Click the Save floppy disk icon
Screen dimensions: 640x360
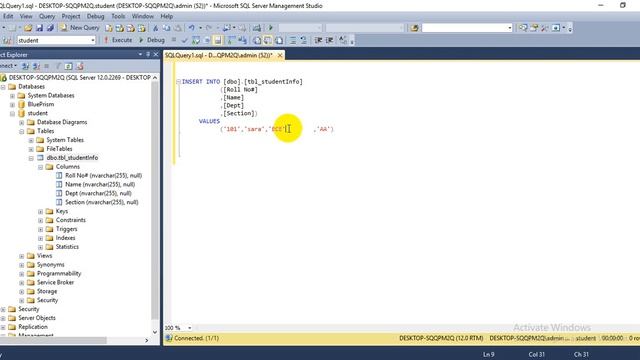click(x=39, y=28)
